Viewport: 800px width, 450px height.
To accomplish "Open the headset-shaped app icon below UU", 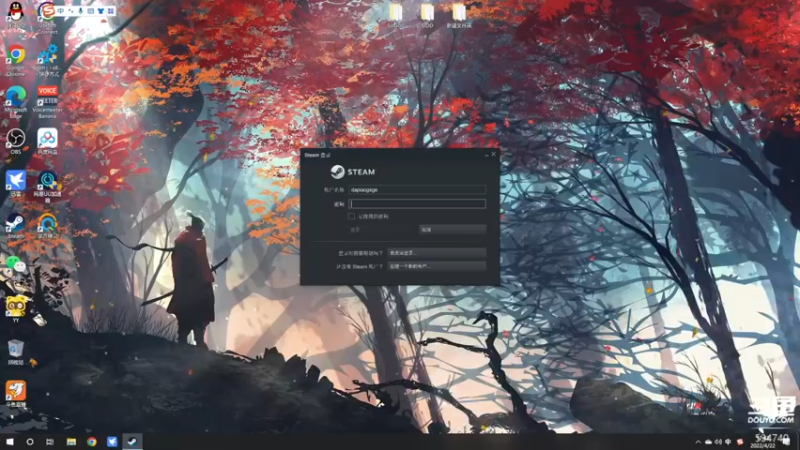I will [x=47, y=223].
